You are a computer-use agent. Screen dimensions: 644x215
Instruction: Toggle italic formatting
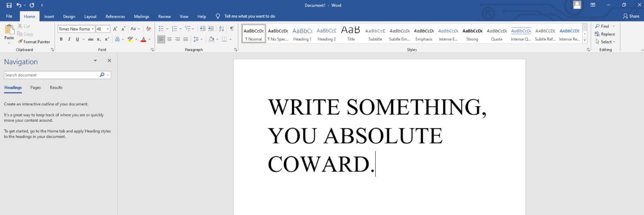[69, 39]
